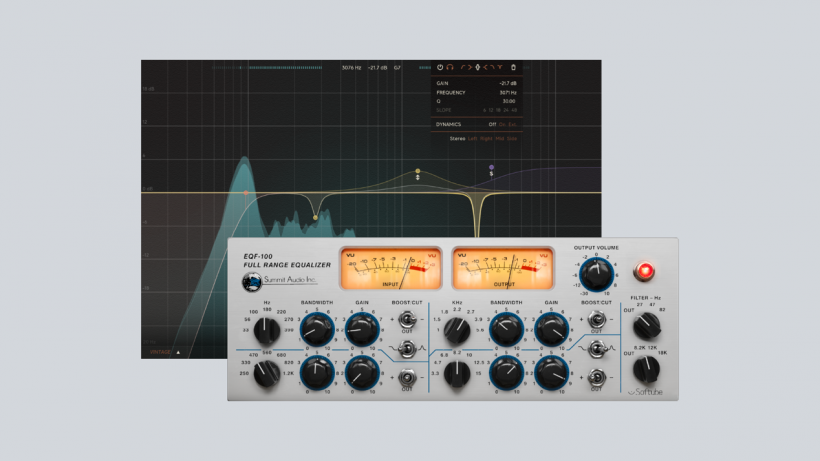Viewport: 820px width, 461px height.
Task: Click the yellow dip band node
Action: (315, 217)
